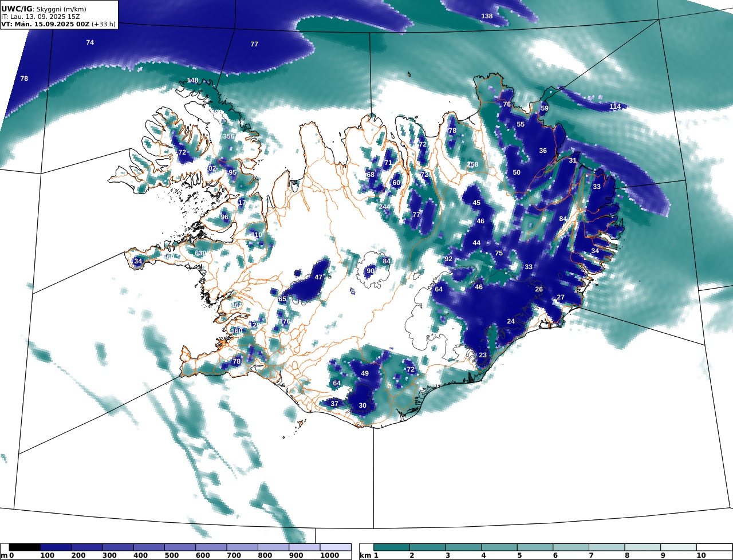Click the 300–400 m legend color segment
The width and height of the screenshot is (733, 560).
pyautogui.click(x=118, y=547)
